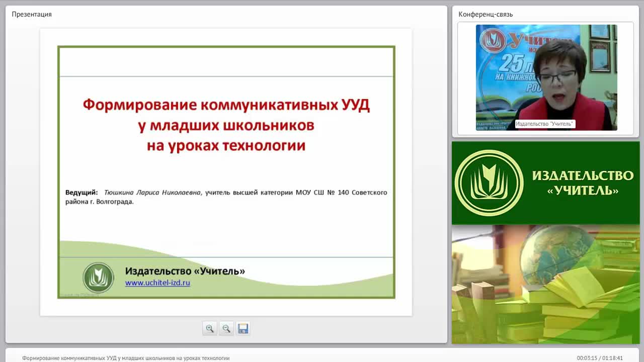644x362 pixels.
Task: Click the presenter name Тюшкина Лариса Николаевна
Action: [152, 192]
